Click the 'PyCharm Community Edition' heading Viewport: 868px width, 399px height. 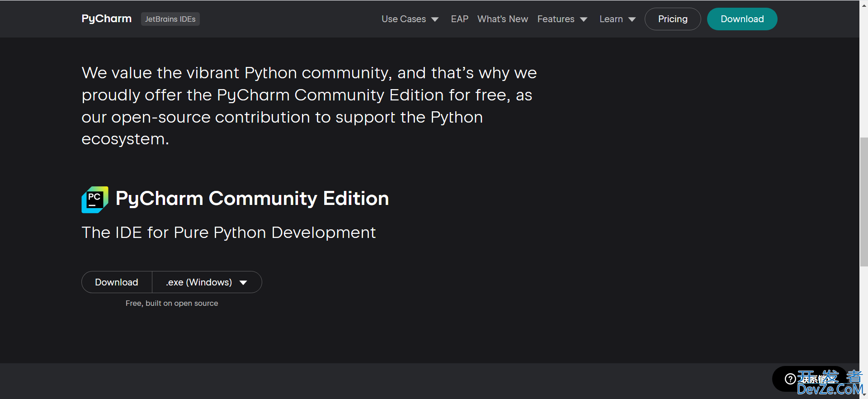pos(252,199)
